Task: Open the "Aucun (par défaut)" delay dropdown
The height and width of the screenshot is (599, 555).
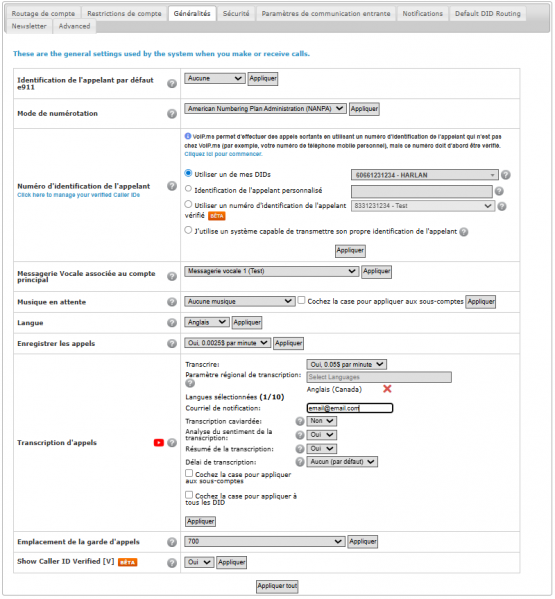Action: click(x=342, y=462)
